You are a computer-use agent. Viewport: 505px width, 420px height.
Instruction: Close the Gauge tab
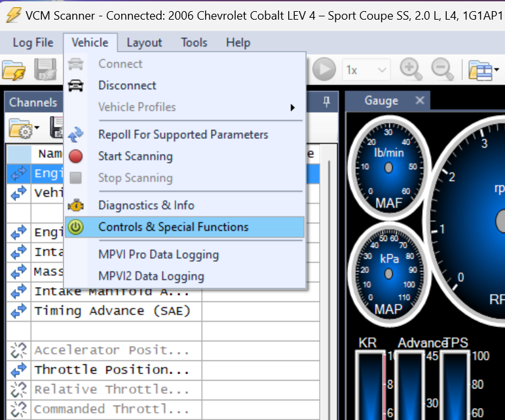(420, 100)
